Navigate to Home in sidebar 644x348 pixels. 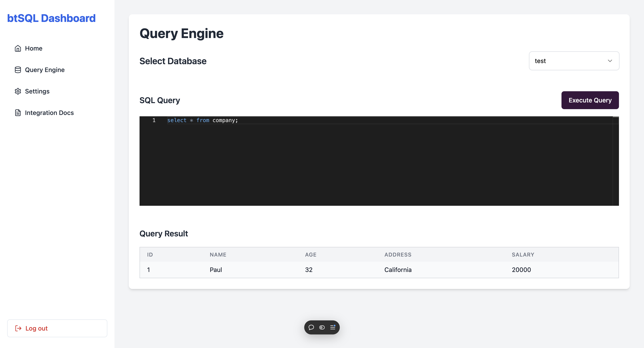click(34, 48)
